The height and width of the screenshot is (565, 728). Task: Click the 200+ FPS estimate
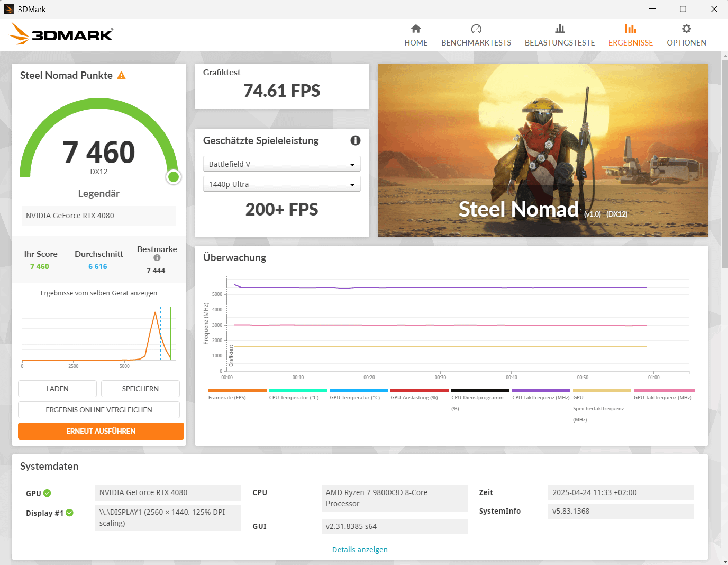point(282,210)
